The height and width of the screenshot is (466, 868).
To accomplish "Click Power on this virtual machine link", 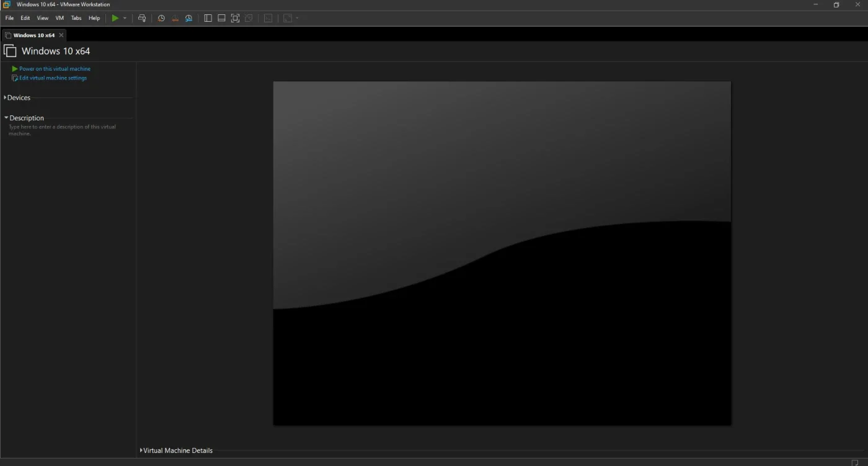I will click(x=55, y=69).
